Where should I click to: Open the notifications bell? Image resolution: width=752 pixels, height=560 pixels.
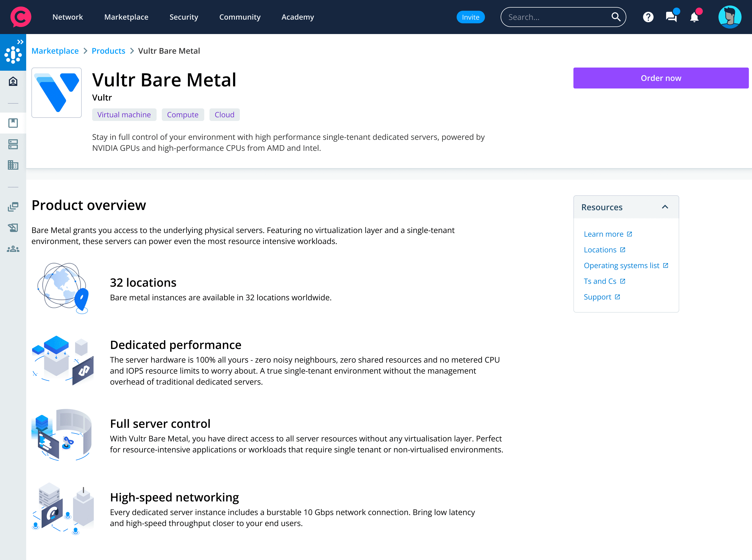tap(694, 17)
